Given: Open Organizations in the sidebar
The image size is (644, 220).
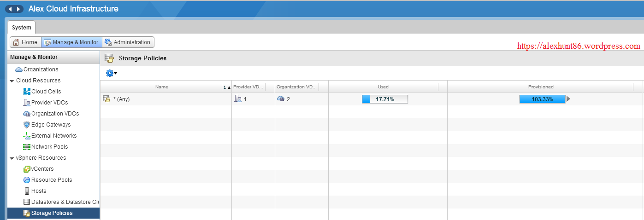Looking at the screenshot, I should point(41,69).
